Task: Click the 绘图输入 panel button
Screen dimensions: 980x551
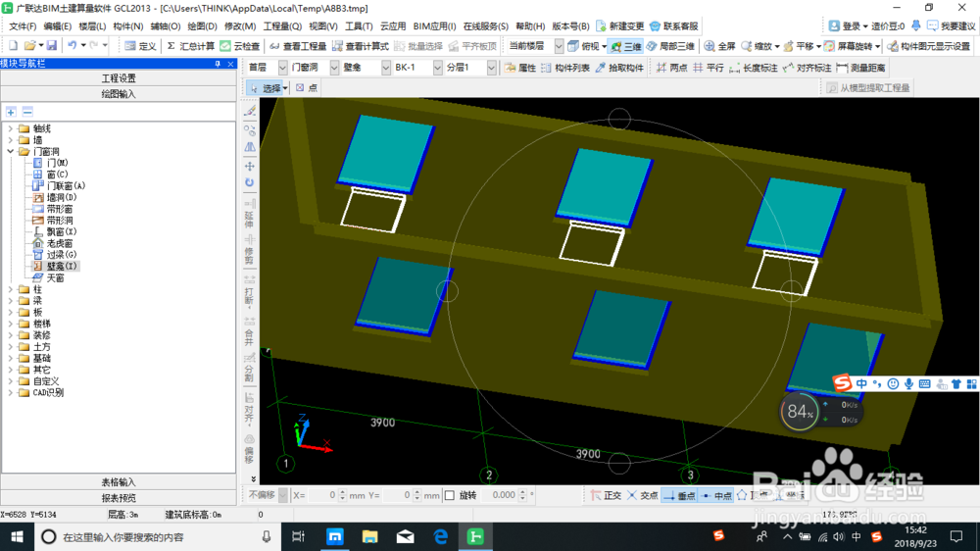Action: tap(119, 94)
